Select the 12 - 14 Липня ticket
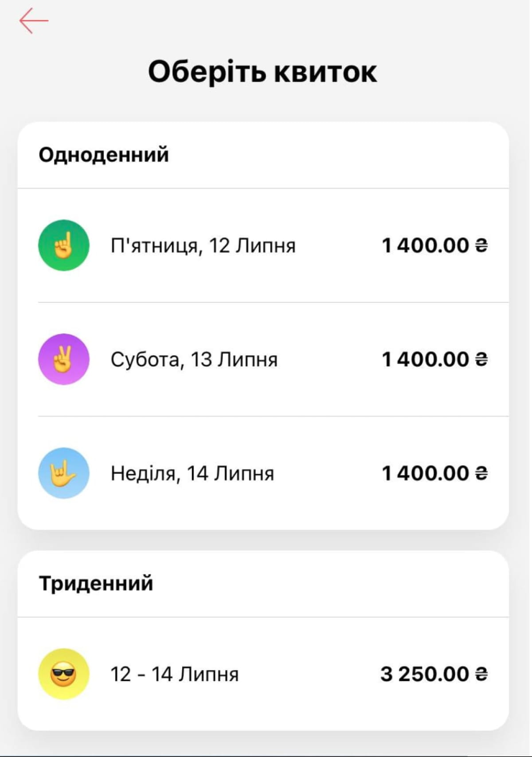Image resolution: width=532 pixels, height=757 pixels. (174, 674)
